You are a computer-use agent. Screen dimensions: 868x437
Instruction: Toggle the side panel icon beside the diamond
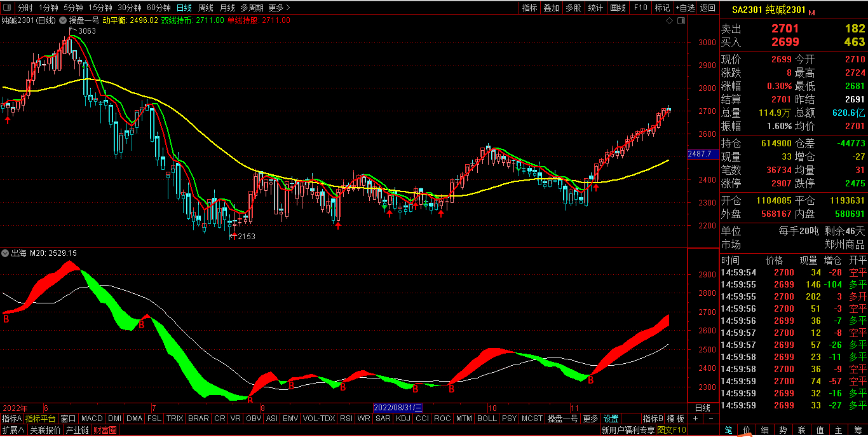point(681,20)
